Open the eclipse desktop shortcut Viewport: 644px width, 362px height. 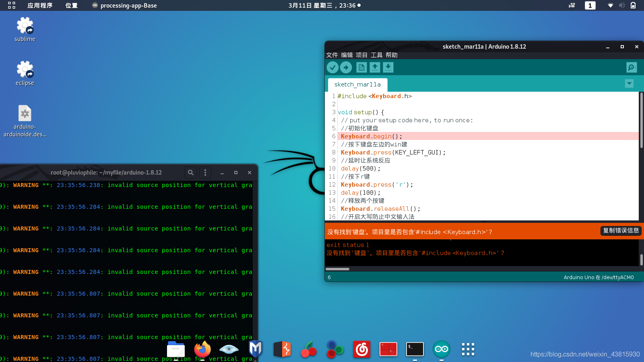pyautogui.click(x=25, y=73)
